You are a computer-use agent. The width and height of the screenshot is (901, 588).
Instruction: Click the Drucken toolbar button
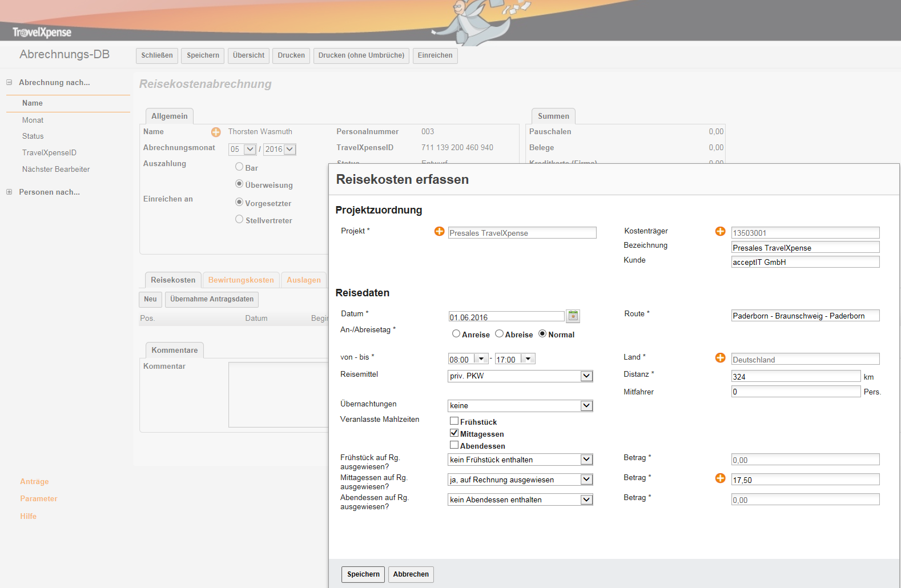tap(291, 55)
